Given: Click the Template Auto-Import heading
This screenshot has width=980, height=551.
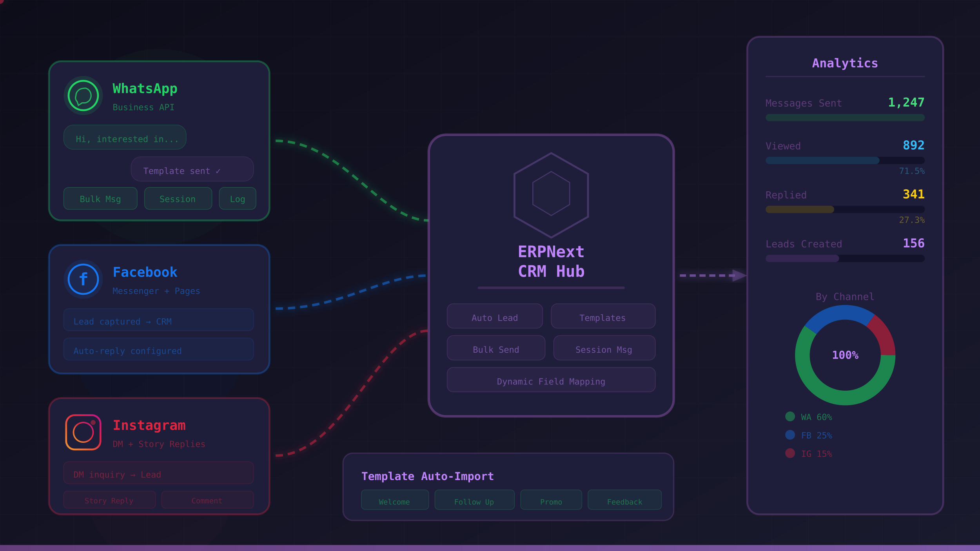Looking at the screenshot, I should click(427, 476).
